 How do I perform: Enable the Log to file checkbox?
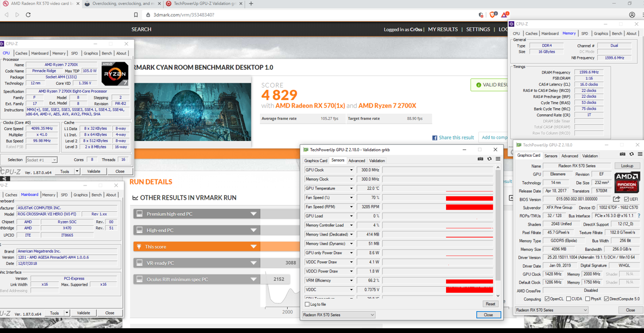307,304
